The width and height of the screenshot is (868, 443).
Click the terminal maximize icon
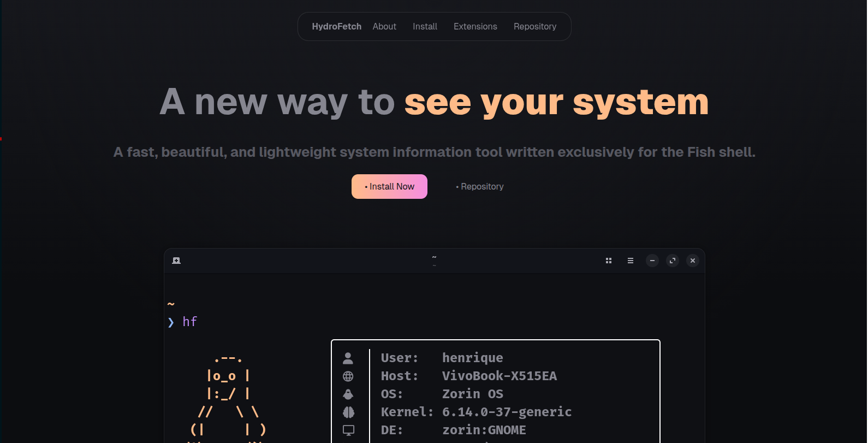[673, 261]
